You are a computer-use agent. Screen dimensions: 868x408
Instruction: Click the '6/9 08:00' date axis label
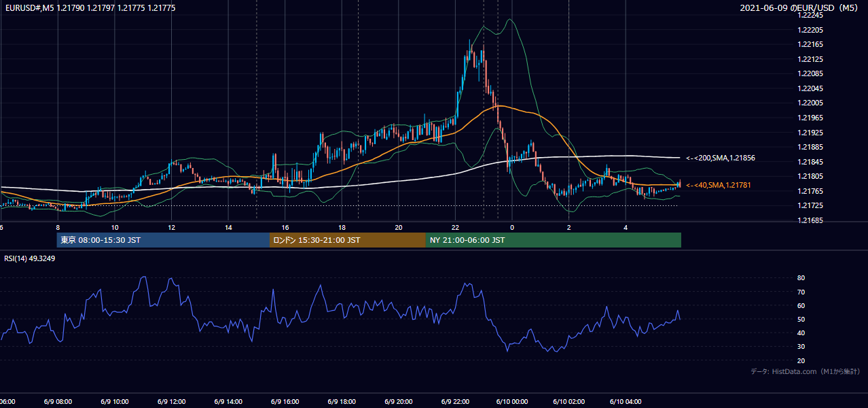58,401
